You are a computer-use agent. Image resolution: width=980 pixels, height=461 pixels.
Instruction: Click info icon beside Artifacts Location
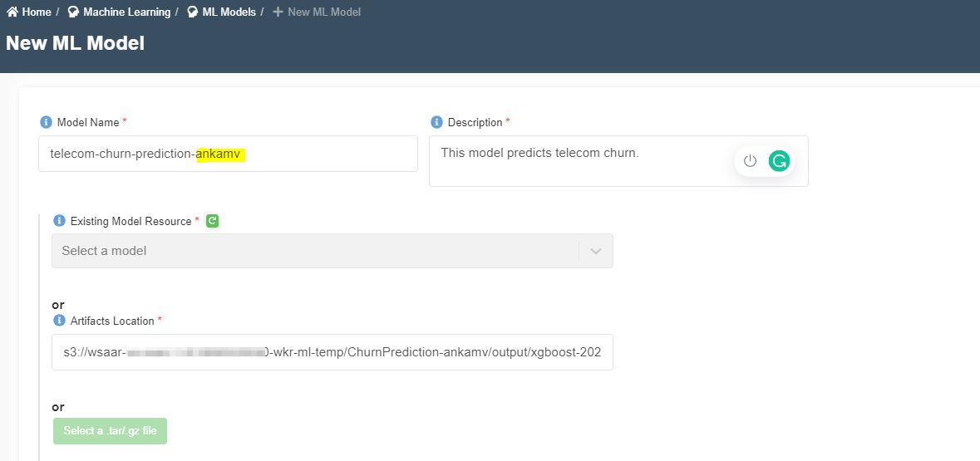(x=59, y=321)
